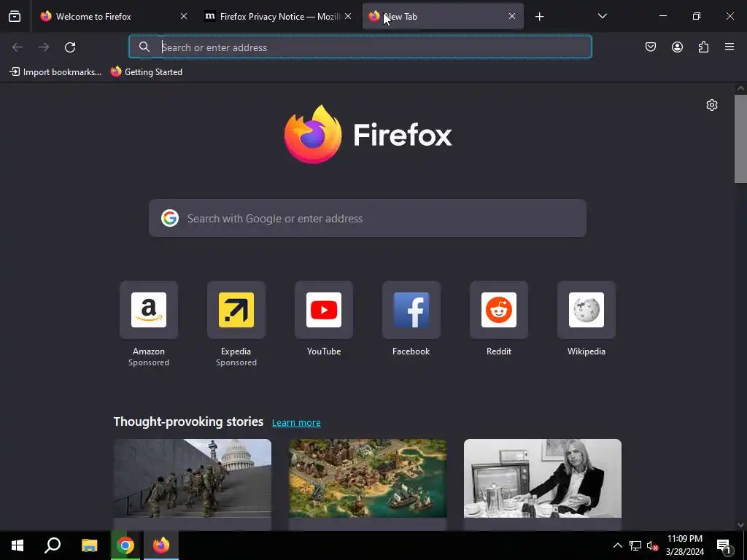Open Firefox View icon in tab bar
The height and width of the screenshot is (560, 747).
15,16
